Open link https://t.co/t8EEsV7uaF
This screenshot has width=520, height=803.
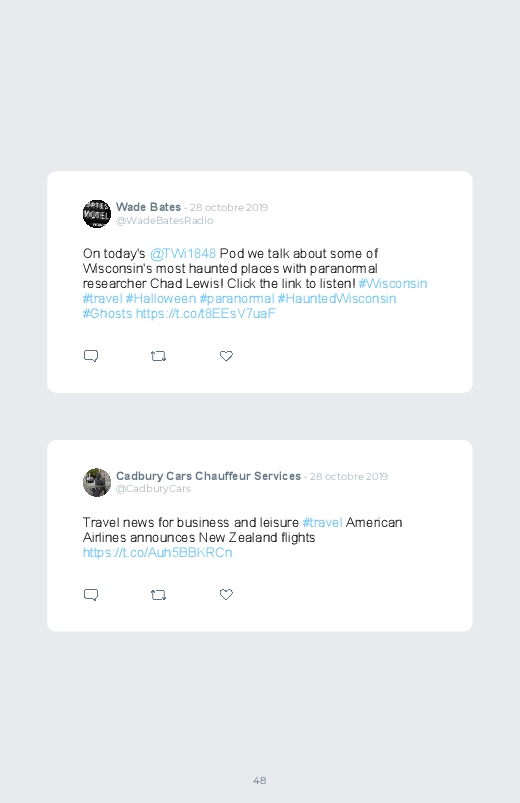point(205,313)
